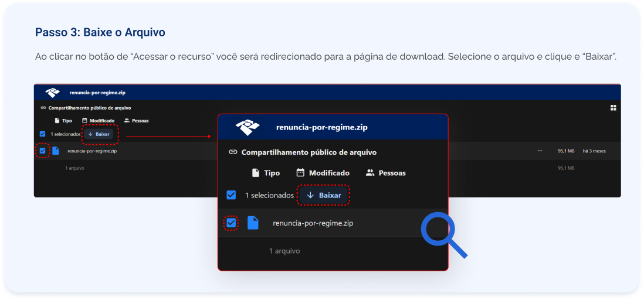Click the Receita Federal logo in the enlarged popup
The width and height of the screenshot is (644, 300).
point(248,127)
